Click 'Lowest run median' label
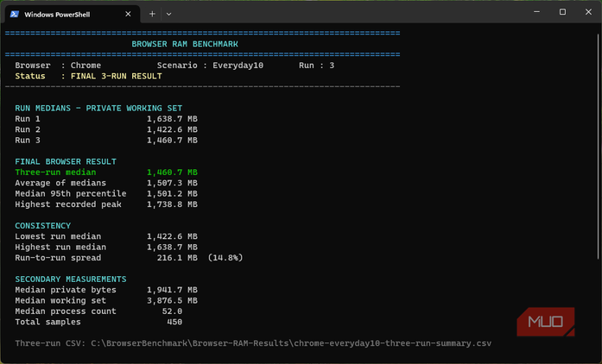The height and width of the screenshot is (364, 602). tap(58, 236)
